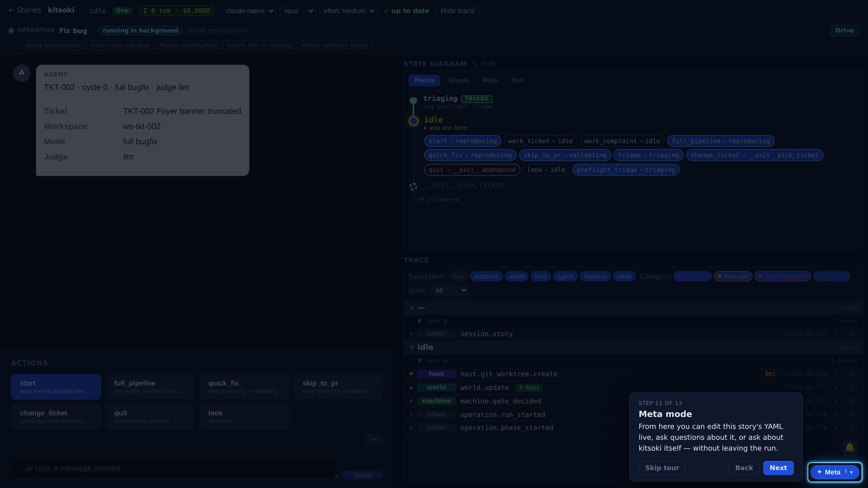Switch to the Graph tab

(458, 80)
